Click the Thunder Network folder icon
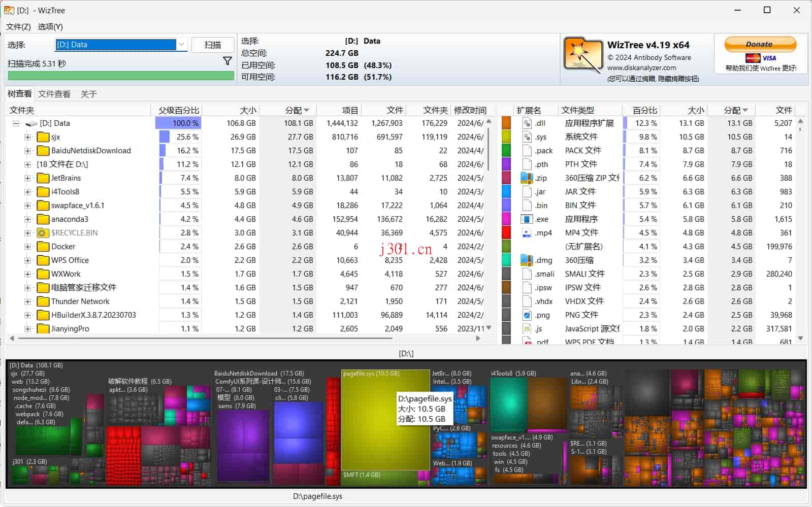 tap(43, 301)
